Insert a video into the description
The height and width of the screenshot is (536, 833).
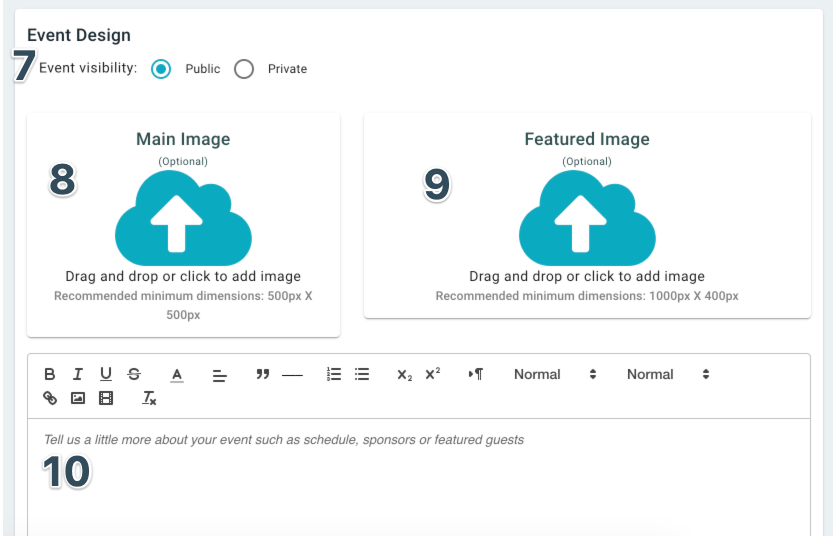tap(106, 398)
